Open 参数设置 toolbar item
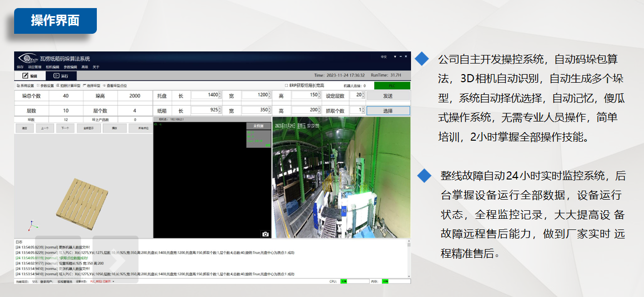644x297 pixels. (x=45, y=86)
